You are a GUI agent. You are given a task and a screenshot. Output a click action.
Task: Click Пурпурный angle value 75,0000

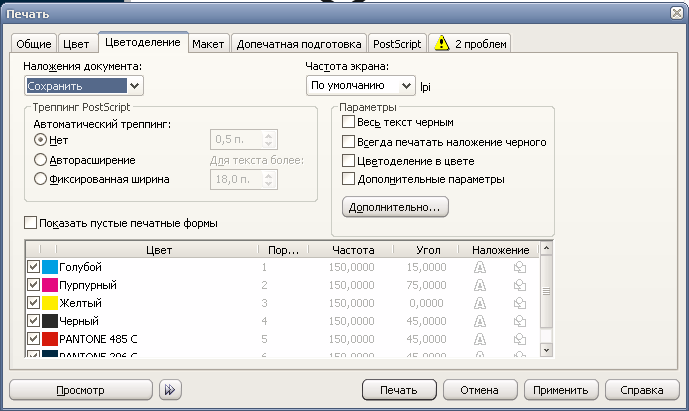tap(426, 285)
